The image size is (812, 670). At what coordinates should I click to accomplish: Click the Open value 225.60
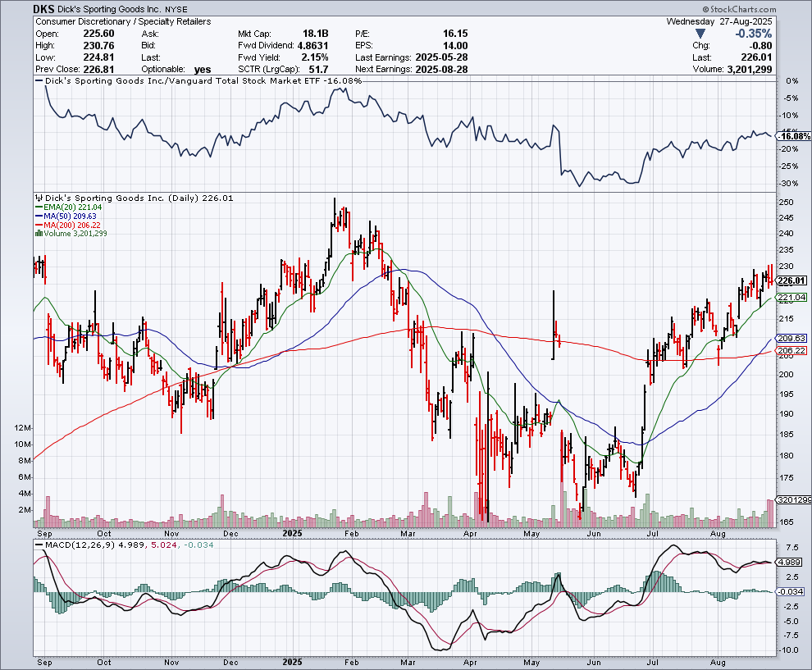tap(99, 34)
